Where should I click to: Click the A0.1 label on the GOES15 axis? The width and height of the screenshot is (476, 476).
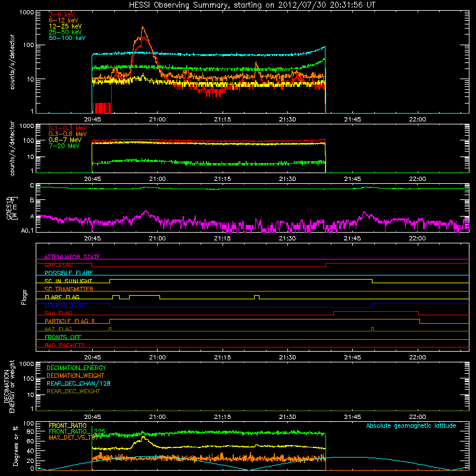click(27, 230)
